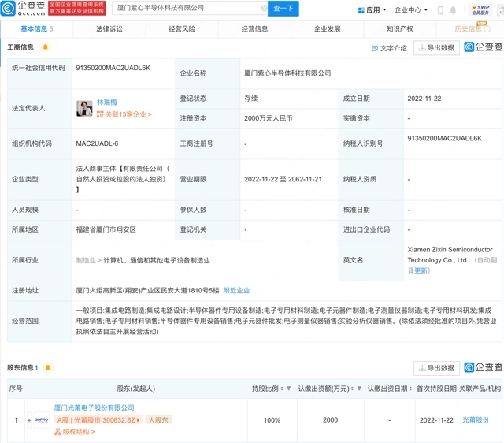Click 导出数据 button in 股东信息 section
The width and height of the screenshot is (504, 443).
point(436,368)
